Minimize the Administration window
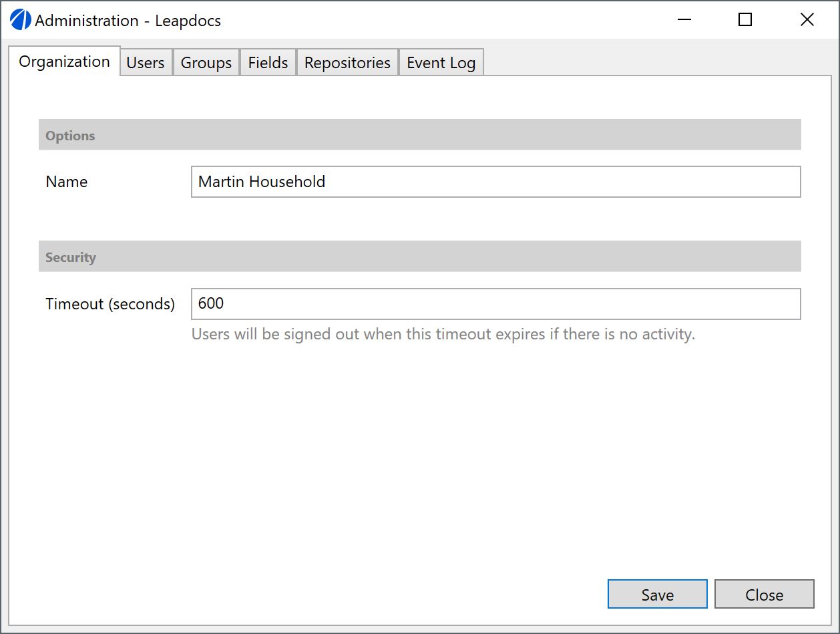Viewport: 840px width, 634px height. [x=684, y=20]
